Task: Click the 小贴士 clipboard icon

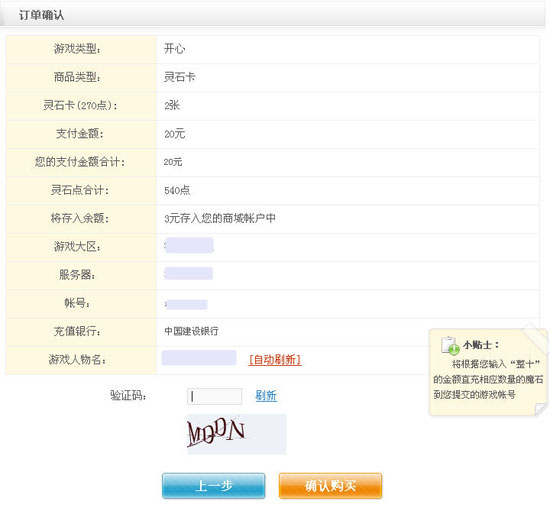Action: [450, 345]
